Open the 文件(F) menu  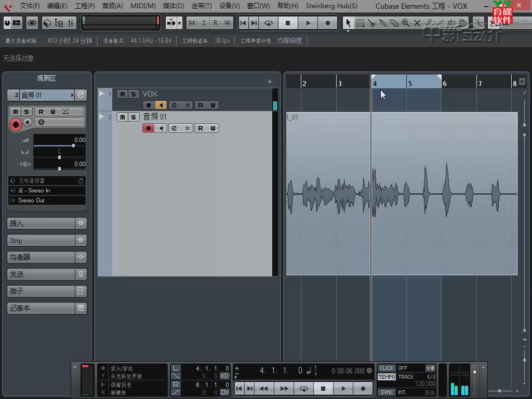pos(30,6)
